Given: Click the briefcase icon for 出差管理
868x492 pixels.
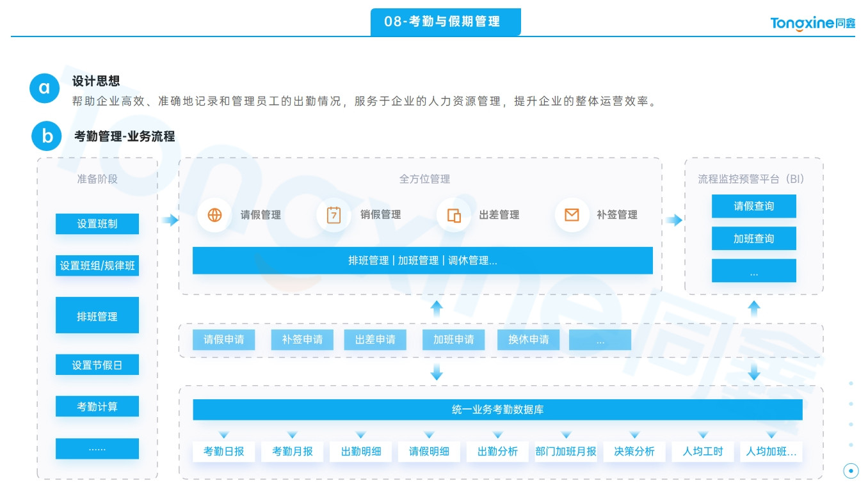Looking at the screenshot, I should coord(453,216).
